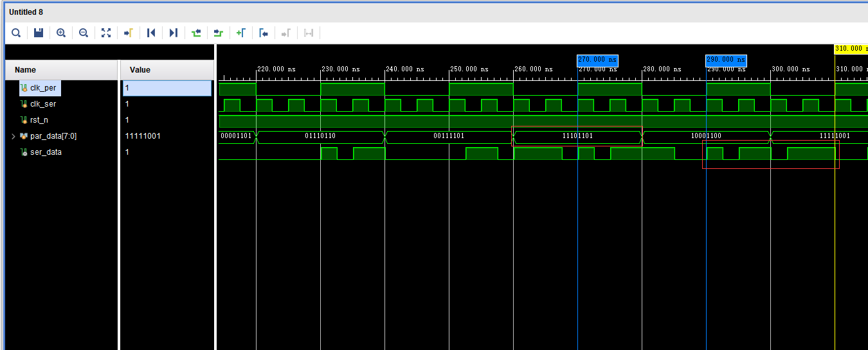
Task: Go to the previous signal transition
Action: (x=196, y=33)
